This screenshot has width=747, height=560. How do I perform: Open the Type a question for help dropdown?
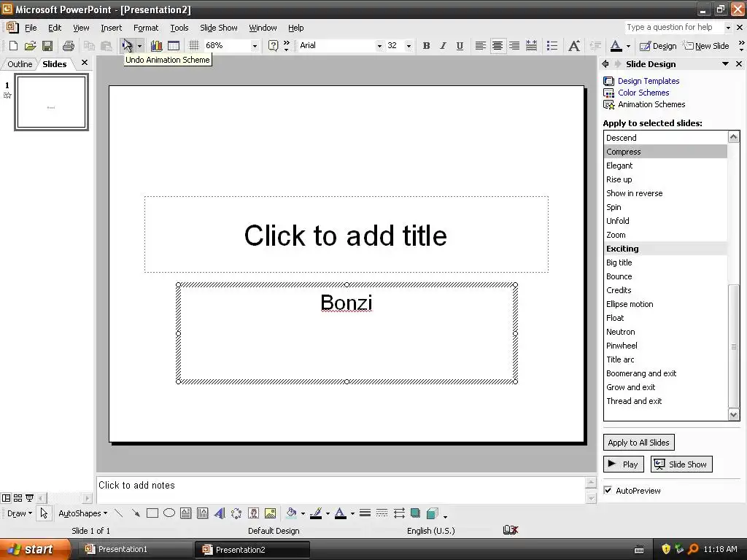(x=728, y=28)
